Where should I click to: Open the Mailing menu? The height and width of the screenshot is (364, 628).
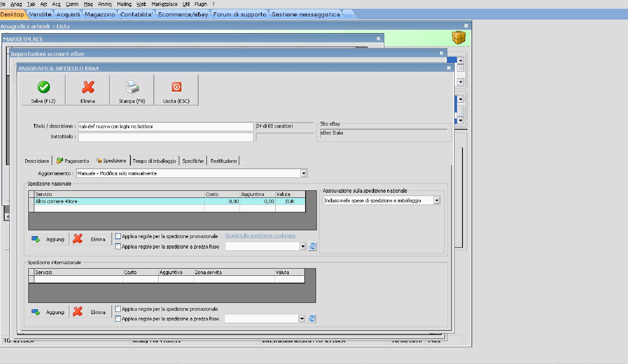(124, 4)
